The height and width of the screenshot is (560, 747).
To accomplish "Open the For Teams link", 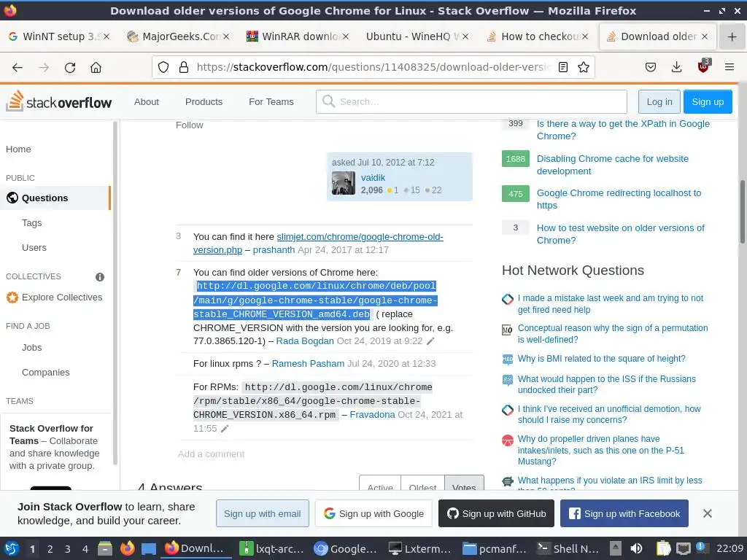I will click(x=271, y=102).
